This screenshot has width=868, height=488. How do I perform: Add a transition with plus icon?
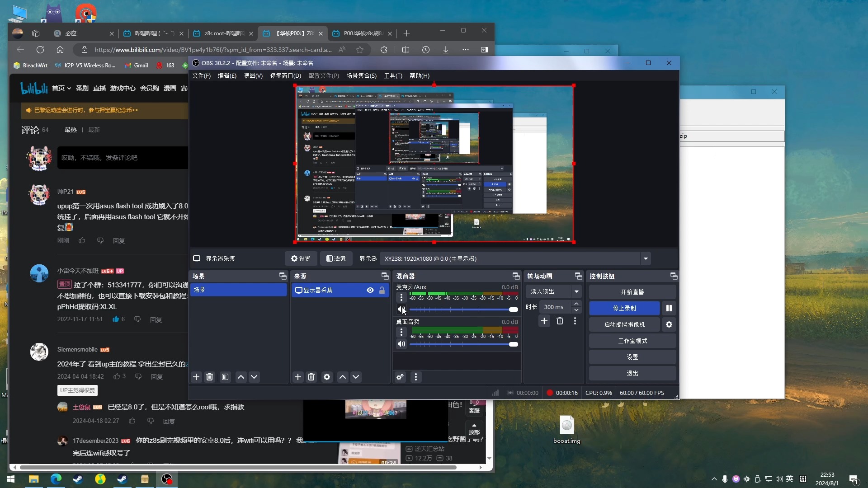tap(544, 321)
